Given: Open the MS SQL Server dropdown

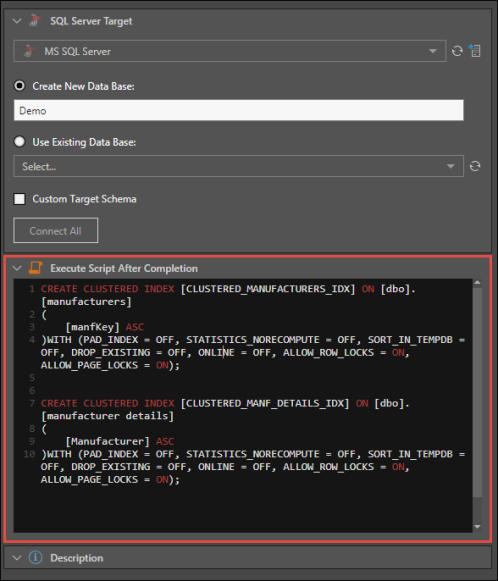Looking at the screenshot, I should coord(229,51).
